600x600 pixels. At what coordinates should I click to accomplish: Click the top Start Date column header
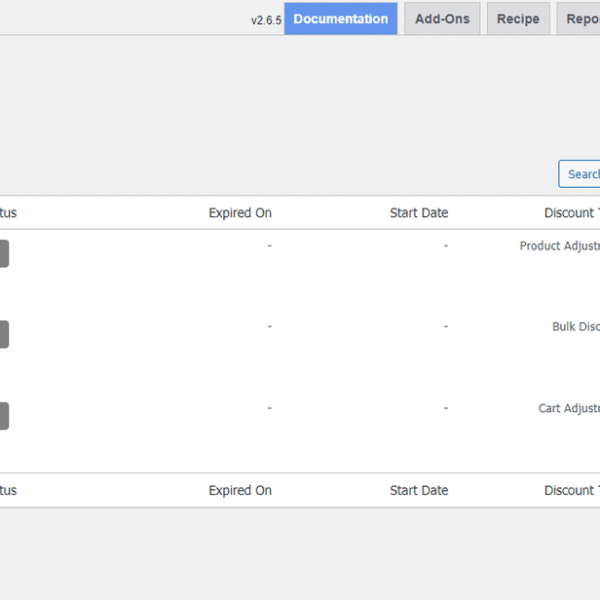[x=419, y=213]
